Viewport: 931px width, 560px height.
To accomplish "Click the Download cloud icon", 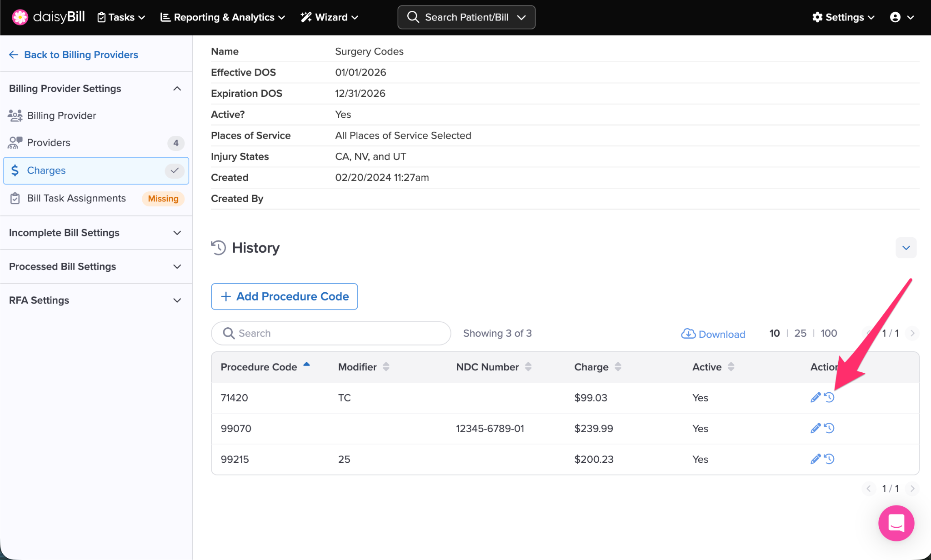I will (x=688, y=334).
